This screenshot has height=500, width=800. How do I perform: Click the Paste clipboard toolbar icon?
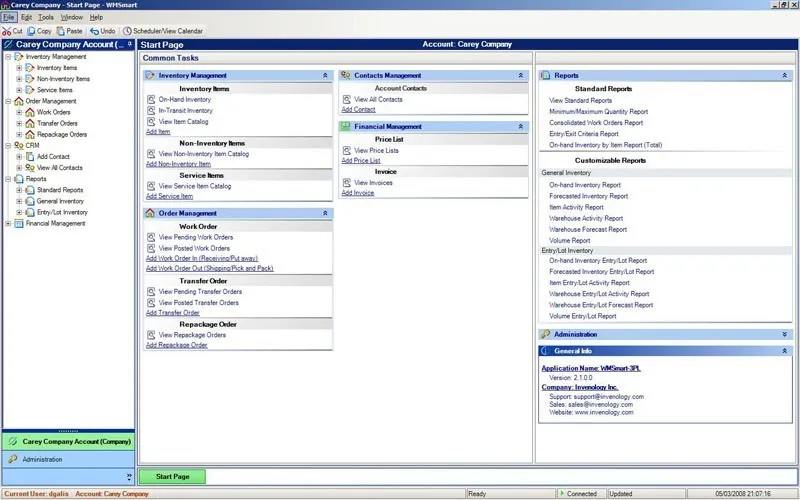pos(61,31)
